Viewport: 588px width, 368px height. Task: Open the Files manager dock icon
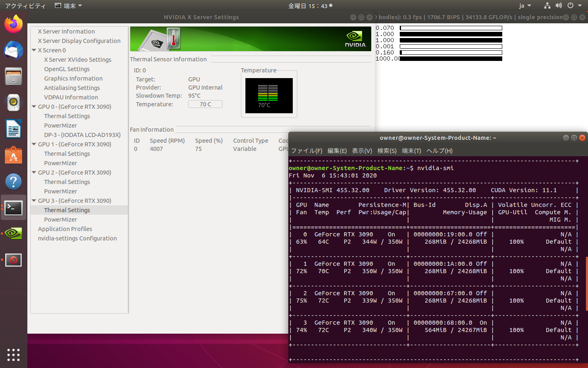pyautogui.click(x=13, y=76)
